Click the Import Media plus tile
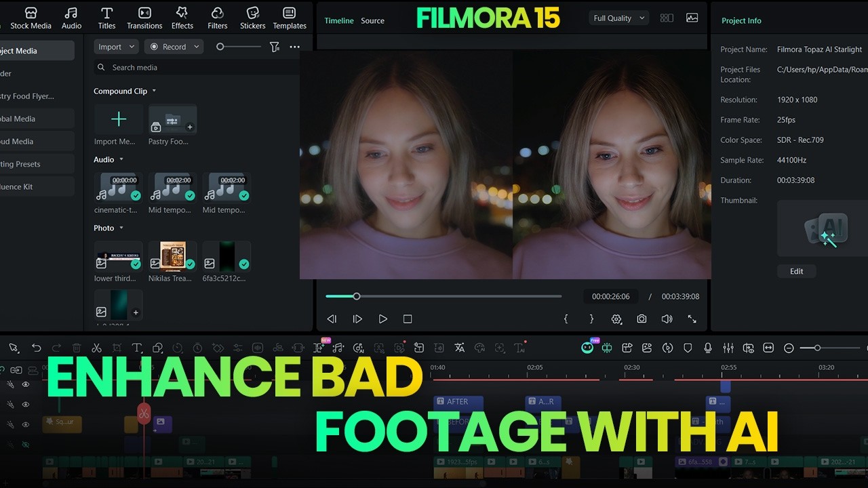Image resolution: width=868 pixels, height=488 pixels. click(x=119, y=119)
